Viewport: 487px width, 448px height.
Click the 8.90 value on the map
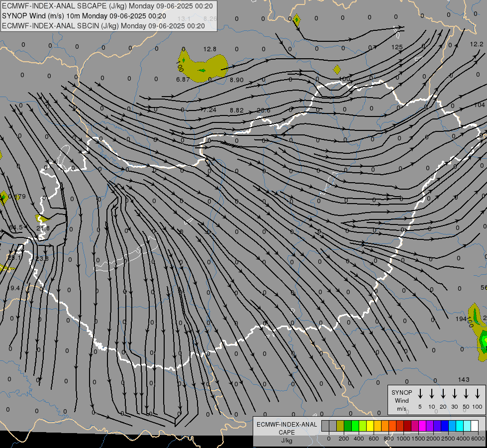[x=237, y=80]
